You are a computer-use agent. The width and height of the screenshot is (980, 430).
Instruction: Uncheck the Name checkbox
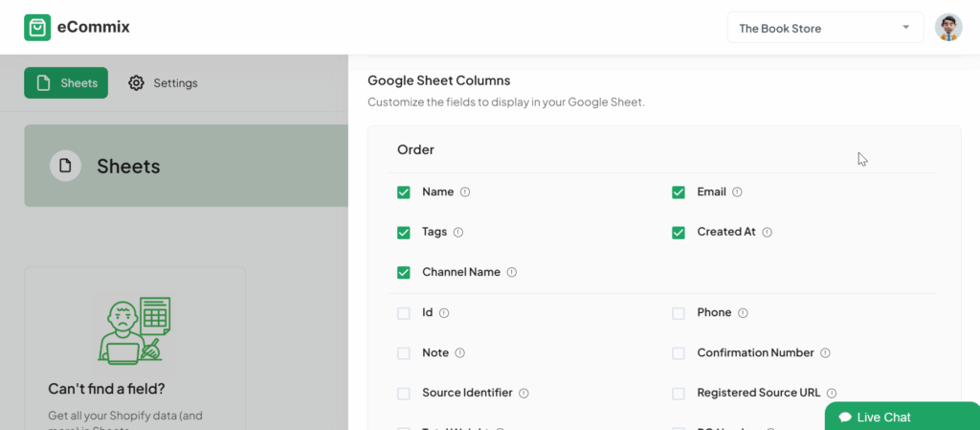404,192
